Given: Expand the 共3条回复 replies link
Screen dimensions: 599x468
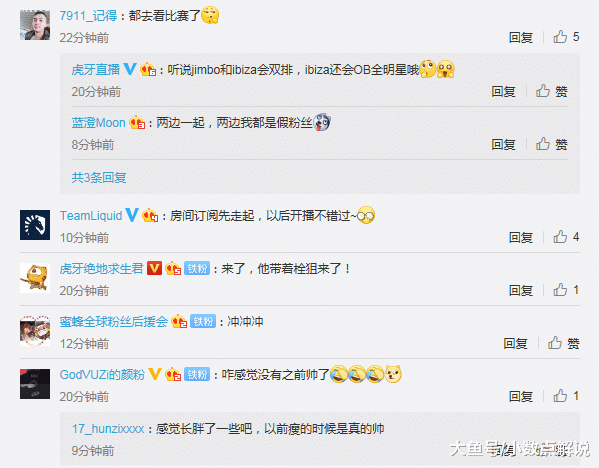Looking at the screenshot, I should click(99, 177).
